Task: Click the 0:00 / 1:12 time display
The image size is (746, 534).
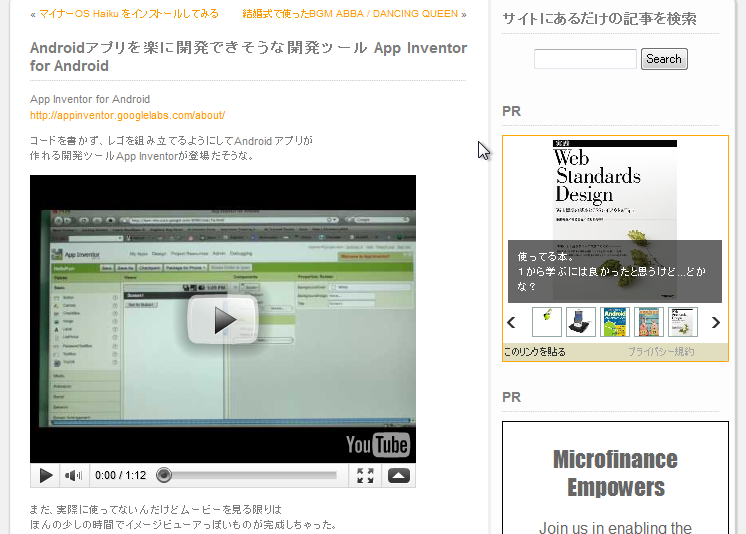Action: point(120,475)
